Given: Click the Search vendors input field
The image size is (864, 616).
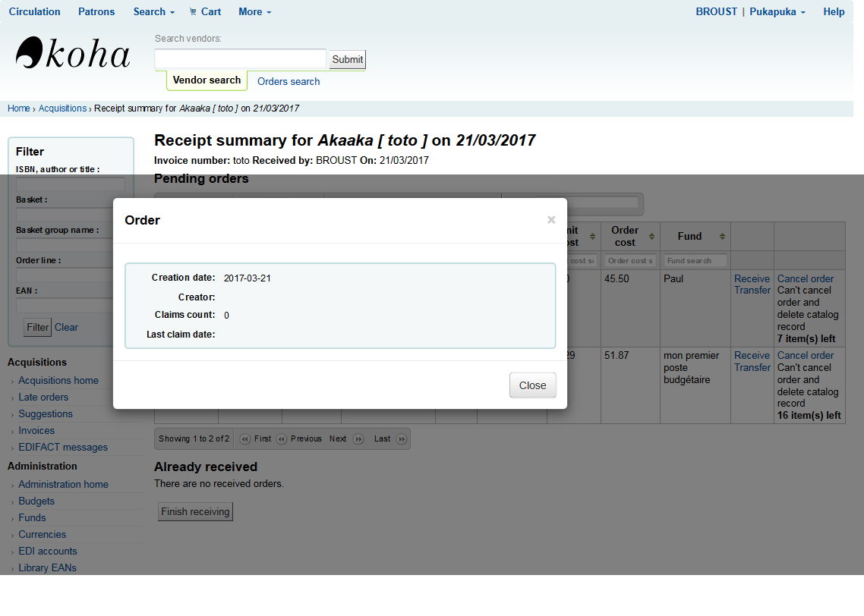Looking at the screenshot, I should (x=240, y=59).
